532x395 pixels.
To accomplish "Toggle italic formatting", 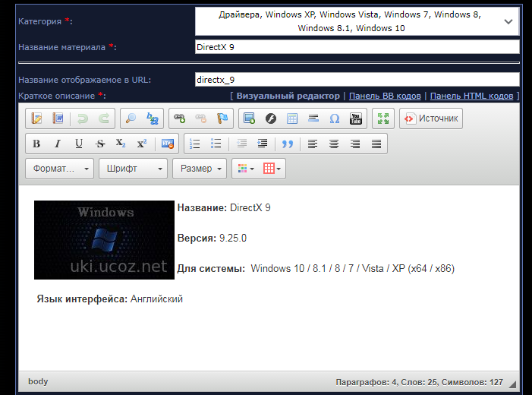I will pos(58,144).
